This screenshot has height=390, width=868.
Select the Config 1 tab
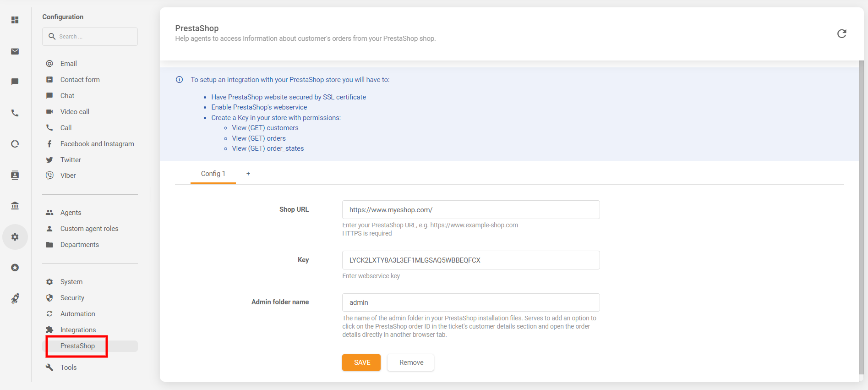coord(213,174)
